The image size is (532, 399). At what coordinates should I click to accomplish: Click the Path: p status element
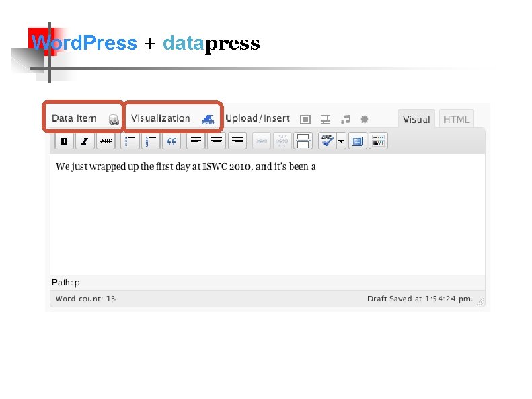(x=66, y=283)
